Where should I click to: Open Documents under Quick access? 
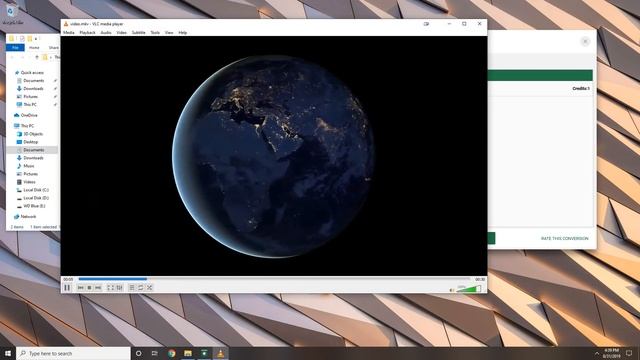click(33, 81)
